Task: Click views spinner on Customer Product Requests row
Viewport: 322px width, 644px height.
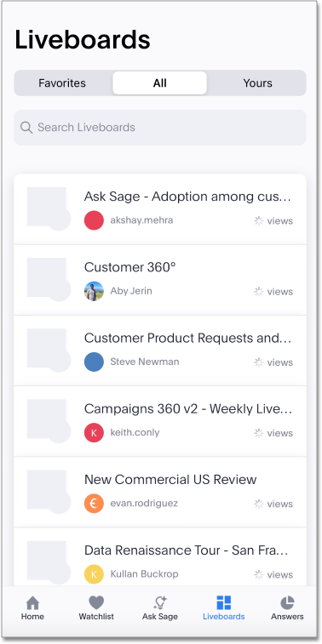Action: [259, 362]
